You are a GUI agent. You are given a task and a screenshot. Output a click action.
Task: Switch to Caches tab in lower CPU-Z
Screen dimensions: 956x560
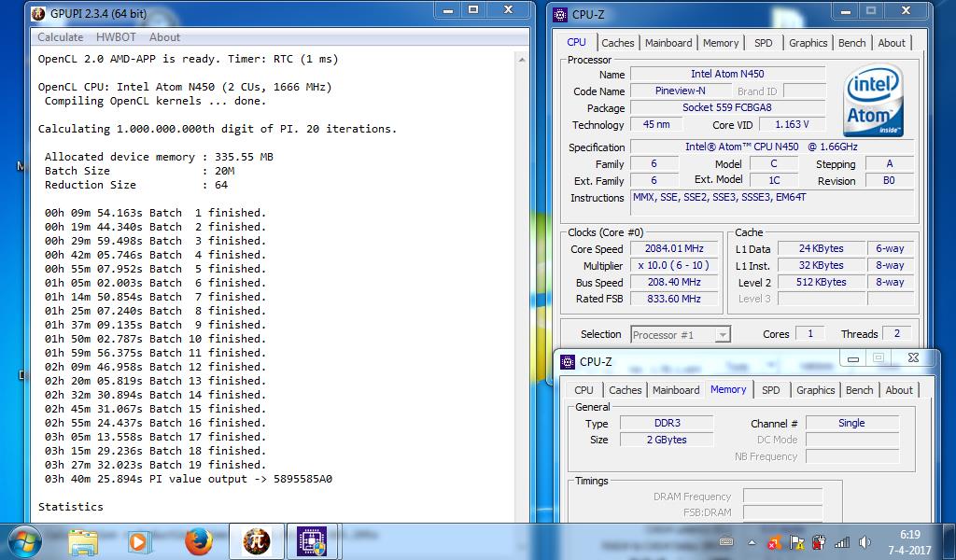point(625,390)
